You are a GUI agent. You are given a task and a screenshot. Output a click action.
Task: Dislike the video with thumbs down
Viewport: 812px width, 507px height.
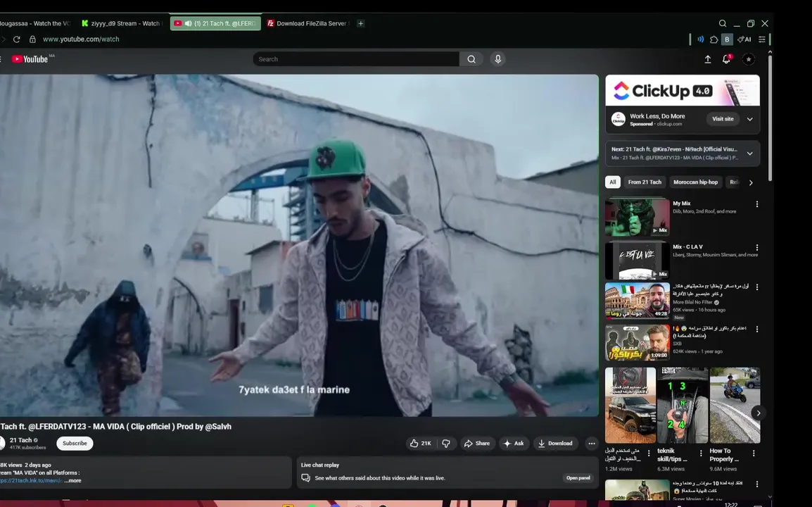tap(446, 443)
